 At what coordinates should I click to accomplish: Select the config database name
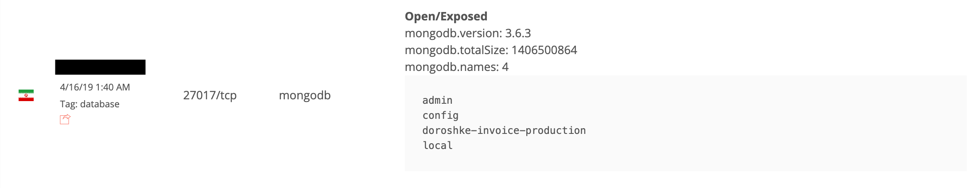440,116
